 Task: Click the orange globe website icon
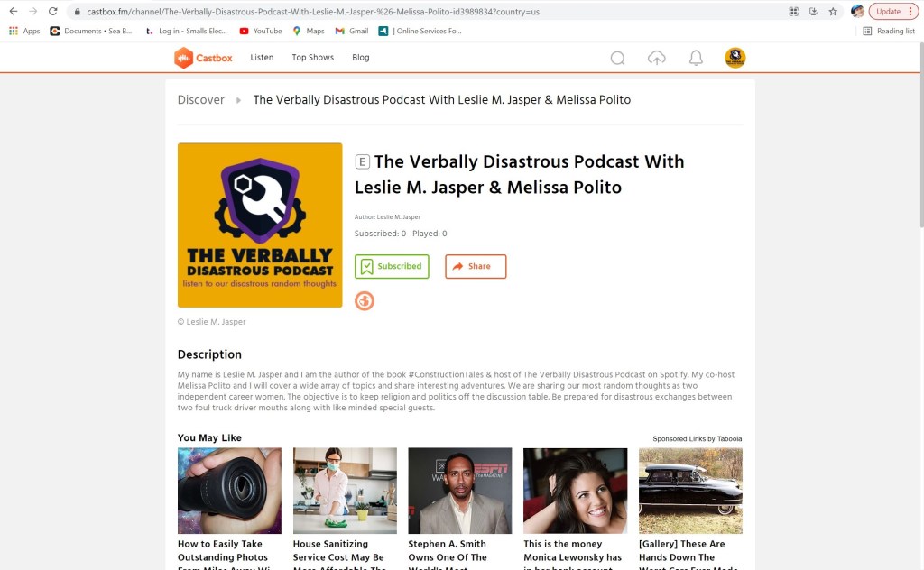[x=365, y=301]
